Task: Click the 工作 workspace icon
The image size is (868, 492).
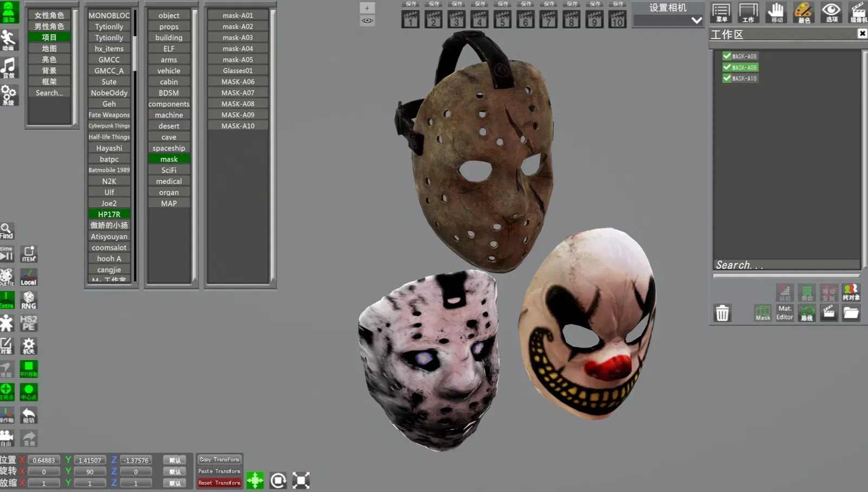Action: 748,12
